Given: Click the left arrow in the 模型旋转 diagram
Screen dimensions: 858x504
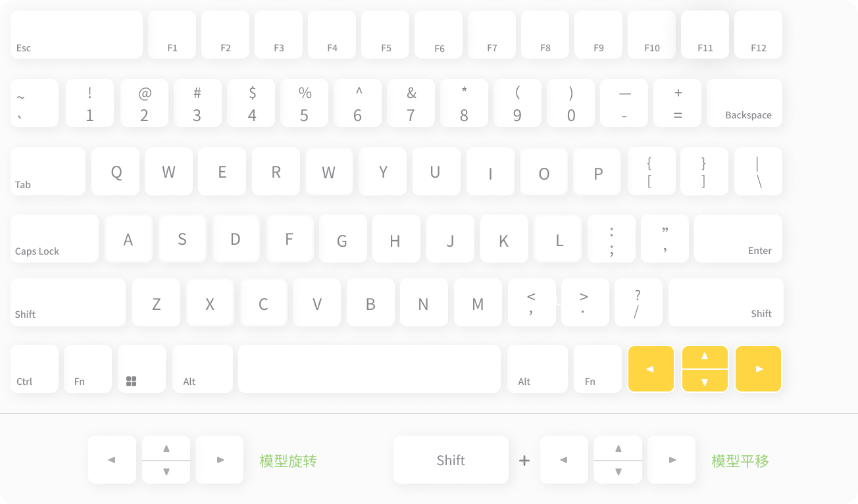Looking at the screenshot, I should (112, 459).
